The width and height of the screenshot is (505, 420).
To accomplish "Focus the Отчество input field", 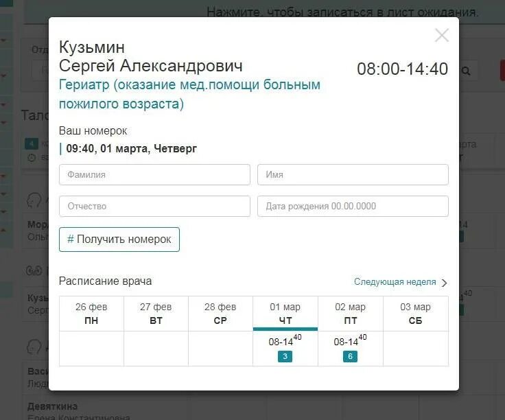I will (x=154, y=206).
